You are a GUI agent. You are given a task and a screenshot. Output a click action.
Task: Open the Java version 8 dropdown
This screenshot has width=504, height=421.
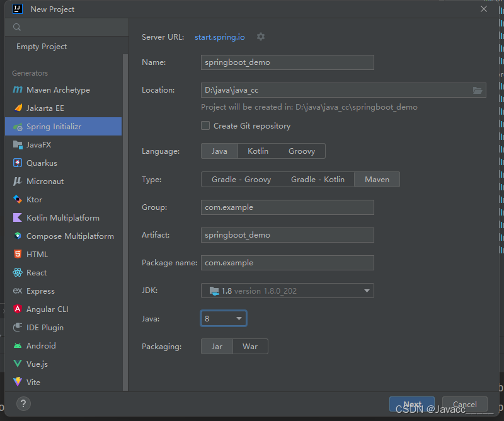coord(224,318)
